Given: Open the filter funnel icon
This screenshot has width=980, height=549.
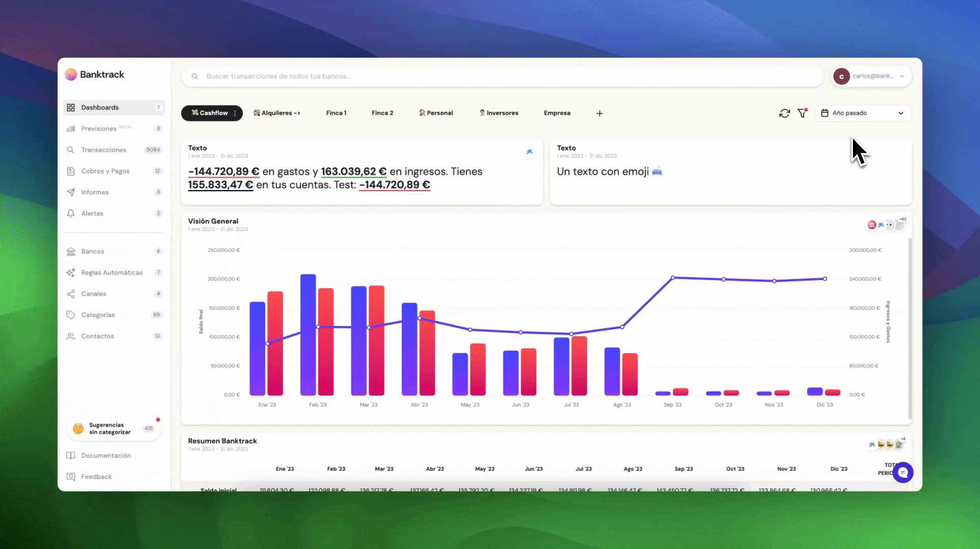Looking at the screenshot, I should tap(802, 113).
